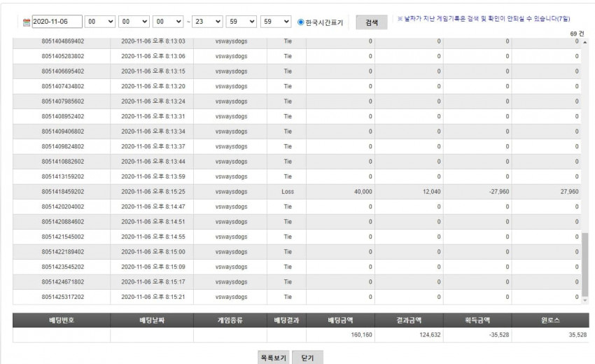Select bet number 8051408952402
The width and height of the screenshot is (595, 364).
coord(62,116)
